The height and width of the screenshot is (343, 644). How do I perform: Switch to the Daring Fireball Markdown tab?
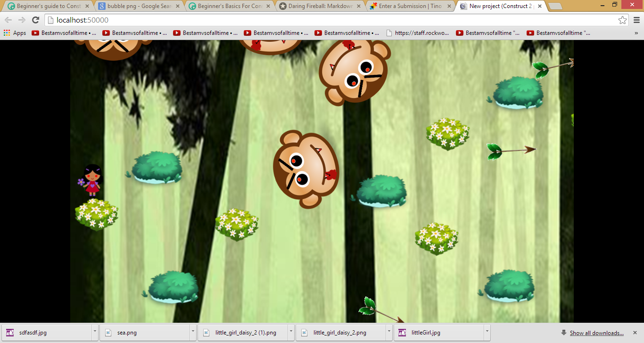tap(311, 6)
